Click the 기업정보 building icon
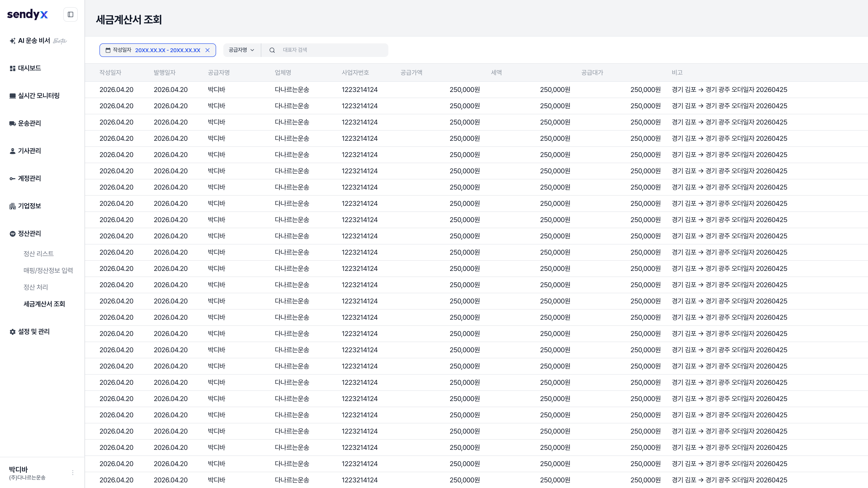This screenshot has width=868, height=488. pos(12,206)
